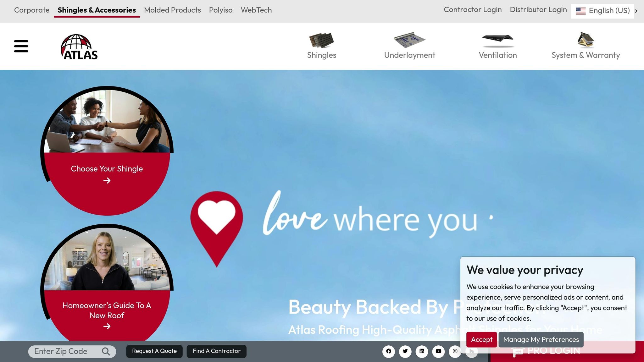644x362 pixels.
Task: Open Manage My Preferences
Action: (541, 339)
